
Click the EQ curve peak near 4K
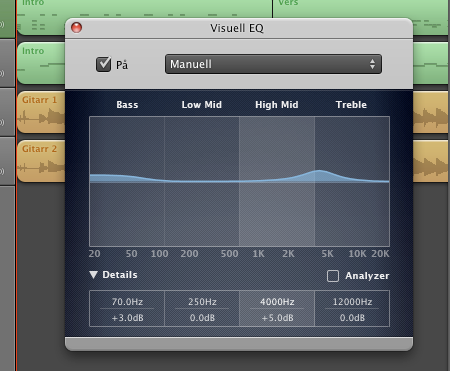pyautogui.click(x=319, y=171)
